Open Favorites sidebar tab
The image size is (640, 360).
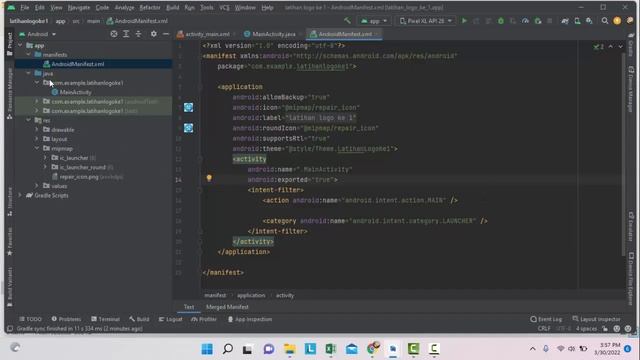click(10, 242)
